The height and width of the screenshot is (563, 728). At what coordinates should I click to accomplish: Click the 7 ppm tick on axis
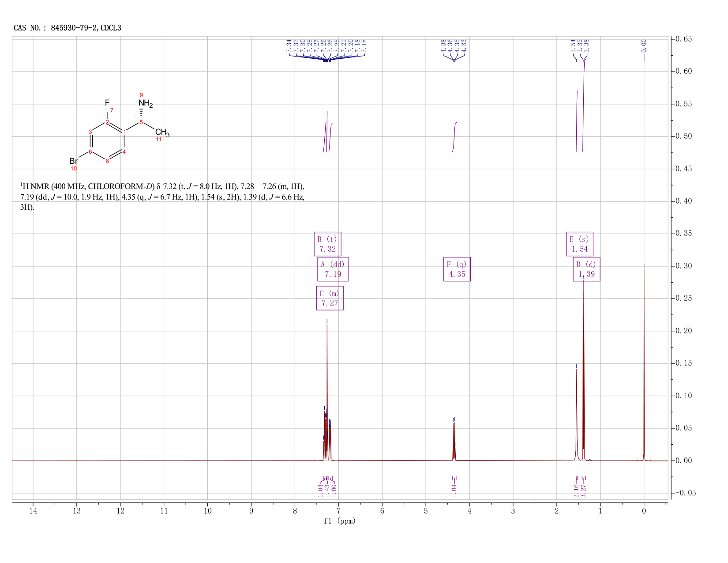pos(338,511)
